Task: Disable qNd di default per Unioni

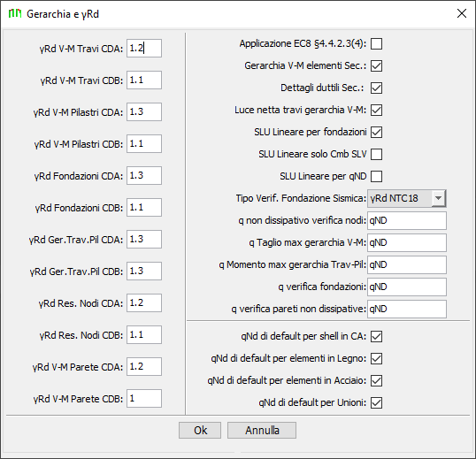Action: tap(376, 403)
